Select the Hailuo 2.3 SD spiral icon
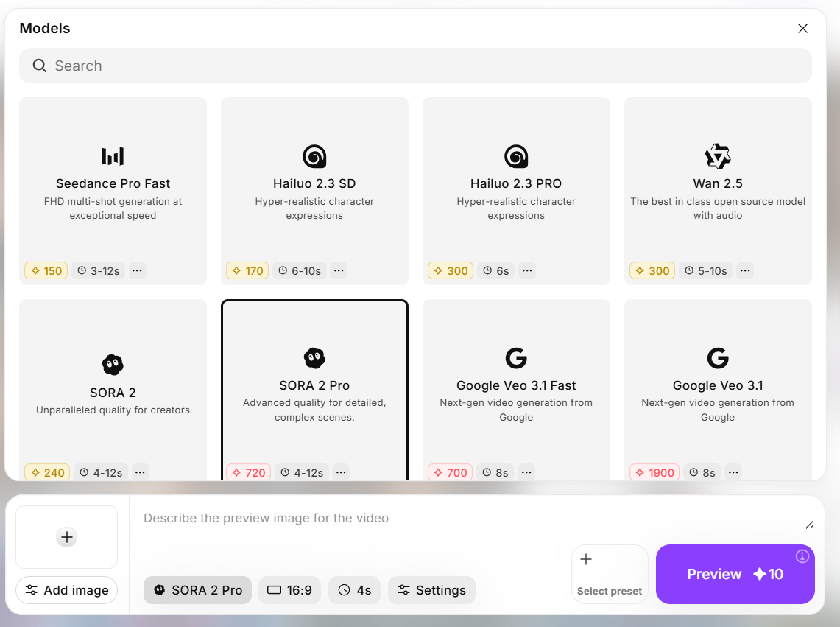 pyautogui.click(x=314, y=156)
